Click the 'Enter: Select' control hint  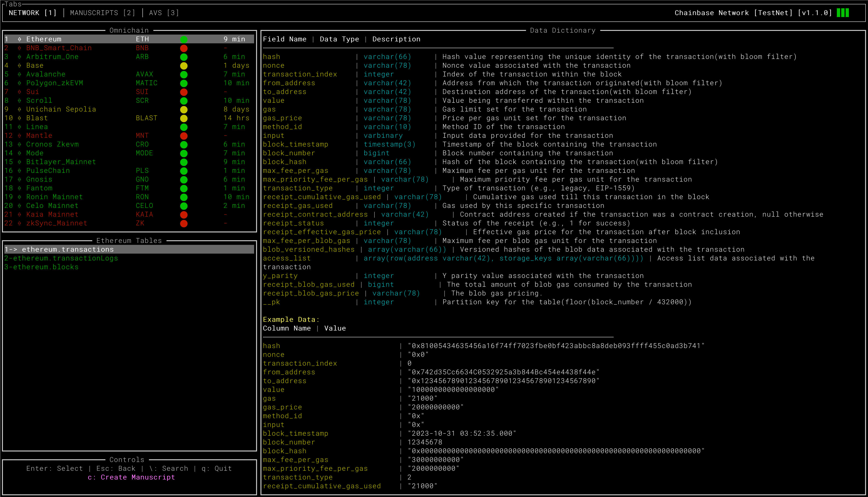55,468
